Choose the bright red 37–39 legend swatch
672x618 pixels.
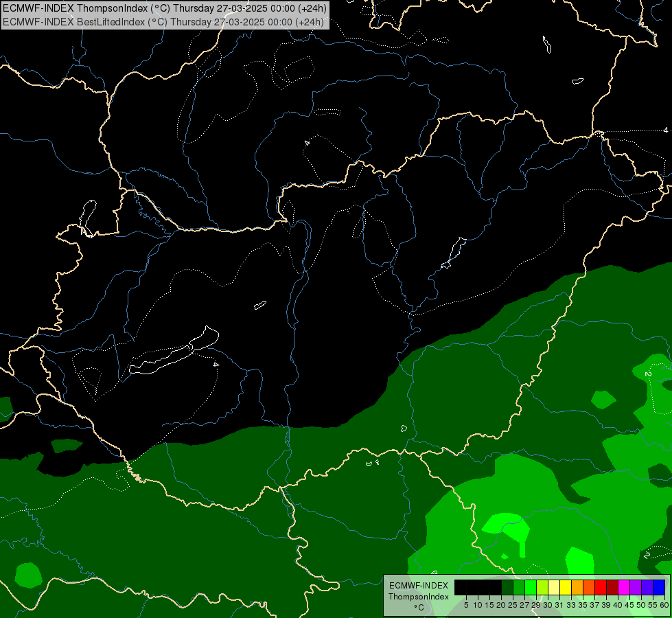(601, 587)
